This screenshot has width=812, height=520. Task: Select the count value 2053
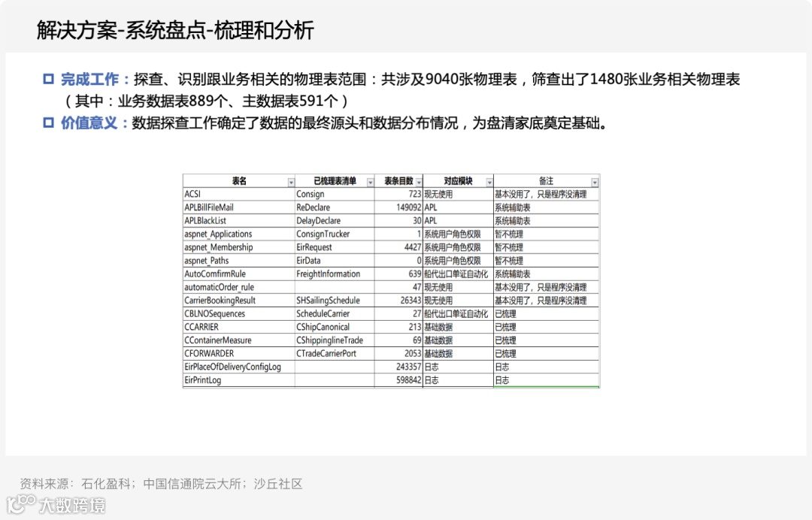tap(398, 353)
